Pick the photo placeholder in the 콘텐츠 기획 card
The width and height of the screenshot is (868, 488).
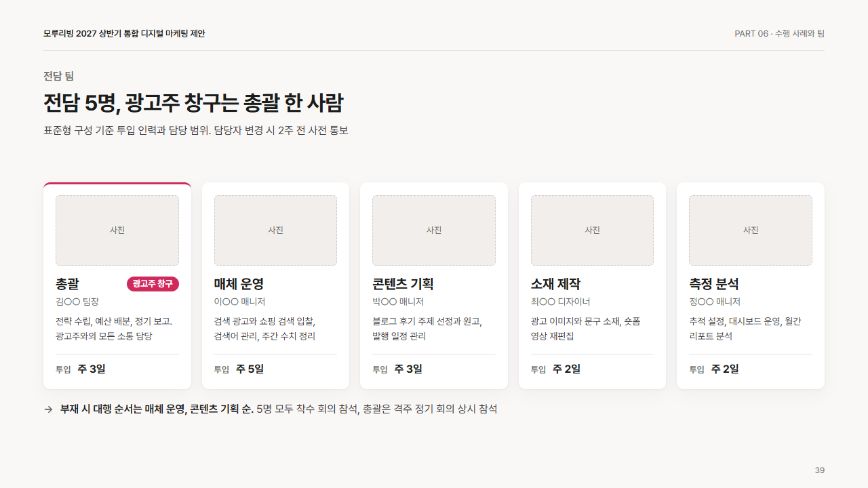click(x=434, y=230)
